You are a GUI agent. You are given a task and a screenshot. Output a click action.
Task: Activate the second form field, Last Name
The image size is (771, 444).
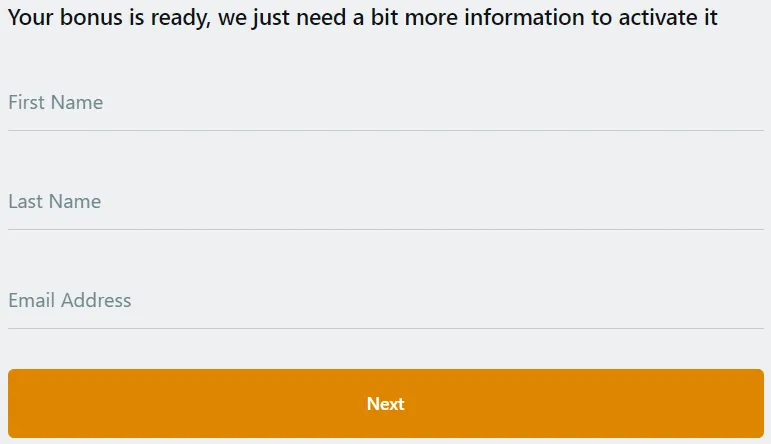tap(385, 202)
